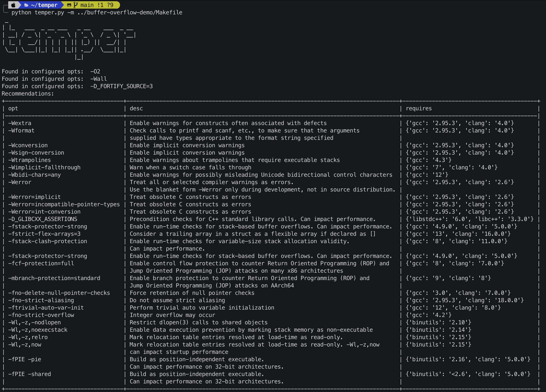This screenshot has width=546, height=392.
Task: Select the -Wconversion option cell
Action: click(28, 145)
